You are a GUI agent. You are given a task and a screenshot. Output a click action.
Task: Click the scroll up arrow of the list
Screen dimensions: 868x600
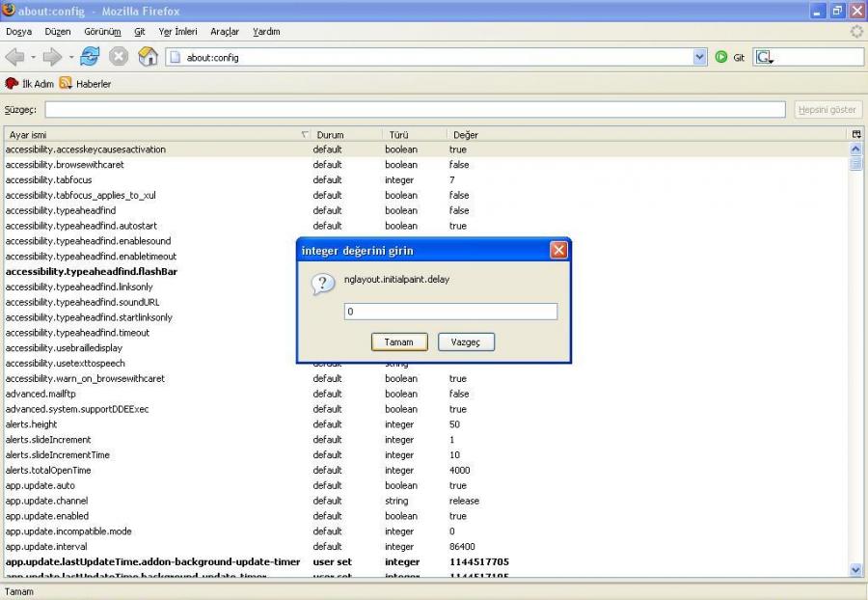[855, 150]
